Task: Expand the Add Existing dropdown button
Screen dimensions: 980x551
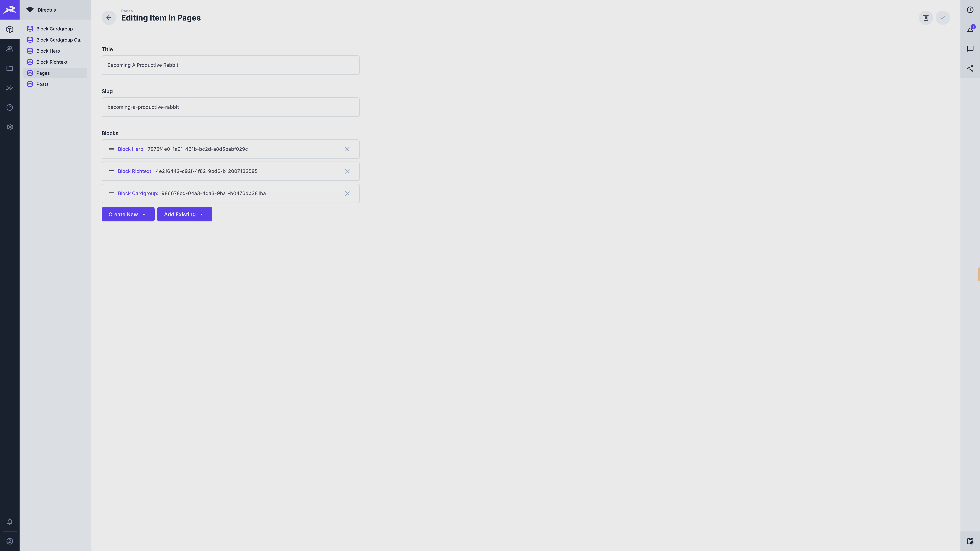Action: coord(202,214)
